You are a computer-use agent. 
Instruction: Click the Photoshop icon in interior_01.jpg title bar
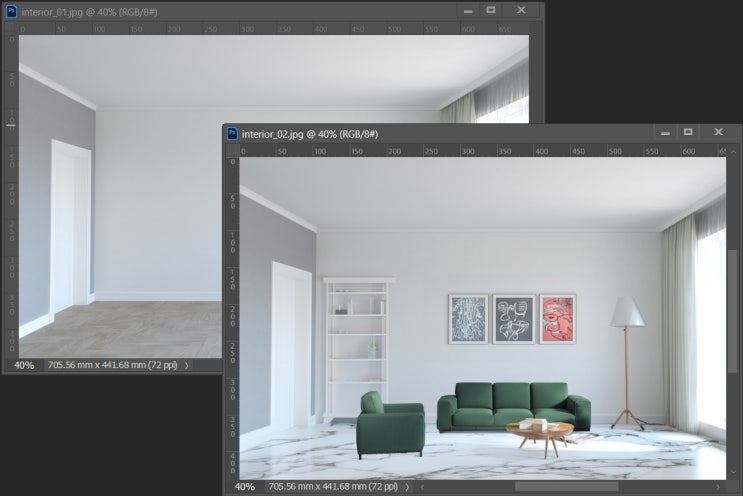pyautogui.click(x=11, y=11)
